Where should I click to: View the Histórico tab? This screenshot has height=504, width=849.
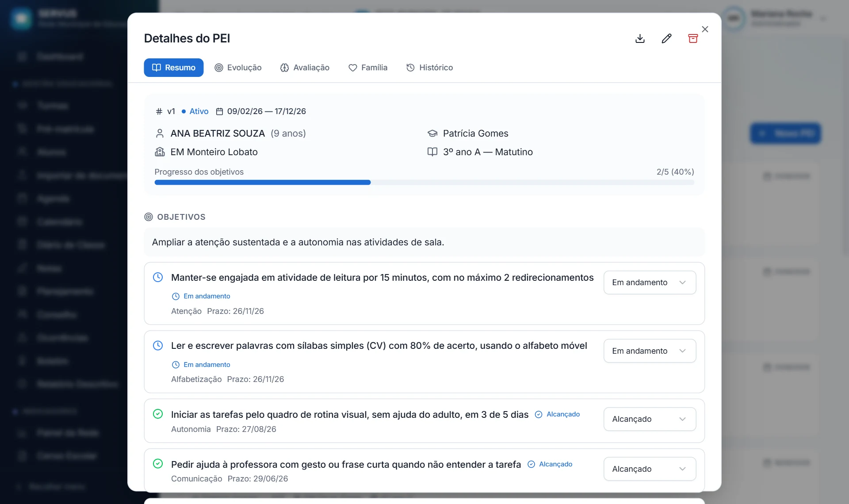pos(429,68)
